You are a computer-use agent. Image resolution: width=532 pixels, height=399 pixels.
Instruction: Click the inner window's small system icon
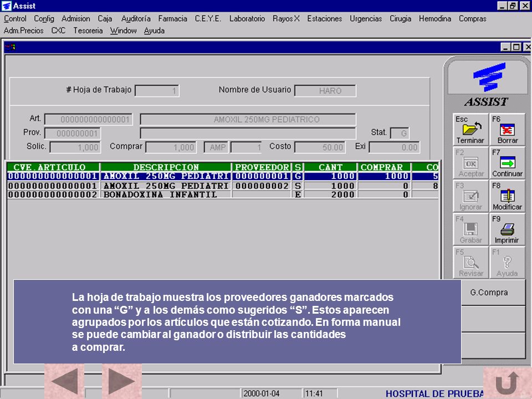pos(10,47)
